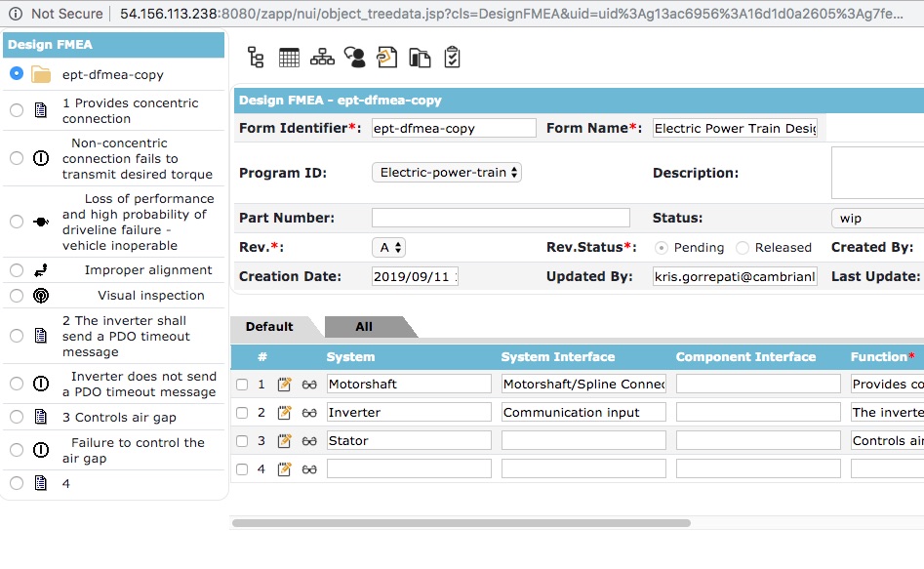The height and width of the screenshot is (569, 924).
Task: Click the copy-paste clipboard toolbar icon
Action: [x=420, y=58]
